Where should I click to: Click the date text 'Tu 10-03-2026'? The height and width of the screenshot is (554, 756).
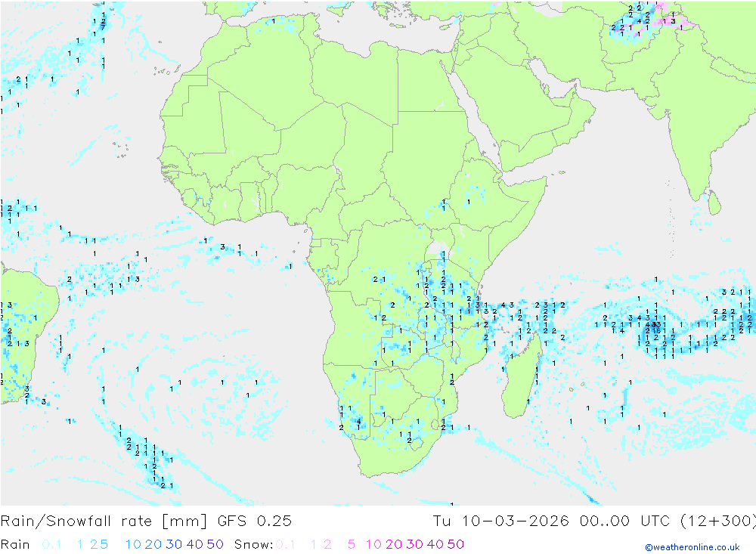(501, 522)
